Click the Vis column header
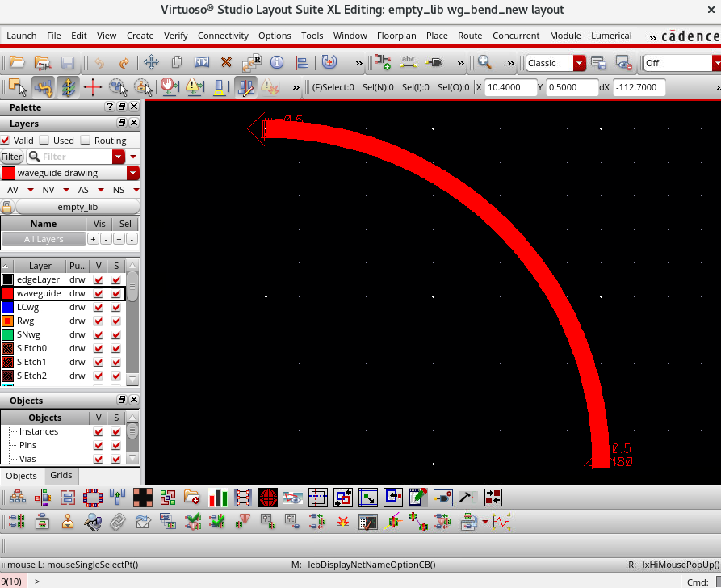Viewport: 721px width, 588px height. [99, 224]
